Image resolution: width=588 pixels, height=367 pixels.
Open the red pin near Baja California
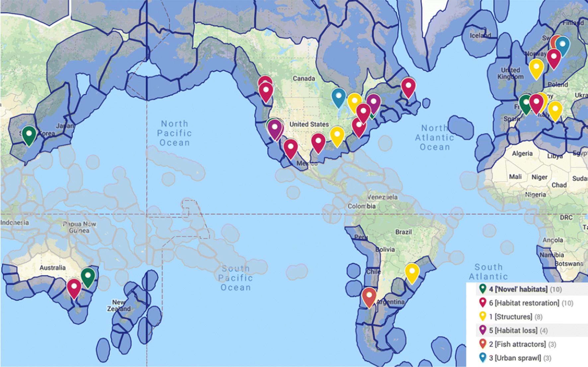(x=291, y=149)
